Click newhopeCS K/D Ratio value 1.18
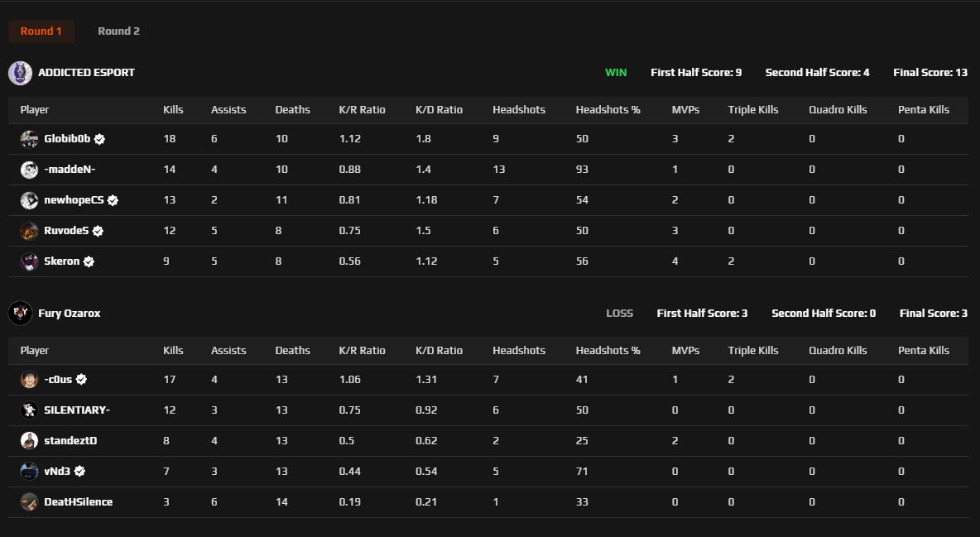The image size is (980, 537). click(426, 200)
